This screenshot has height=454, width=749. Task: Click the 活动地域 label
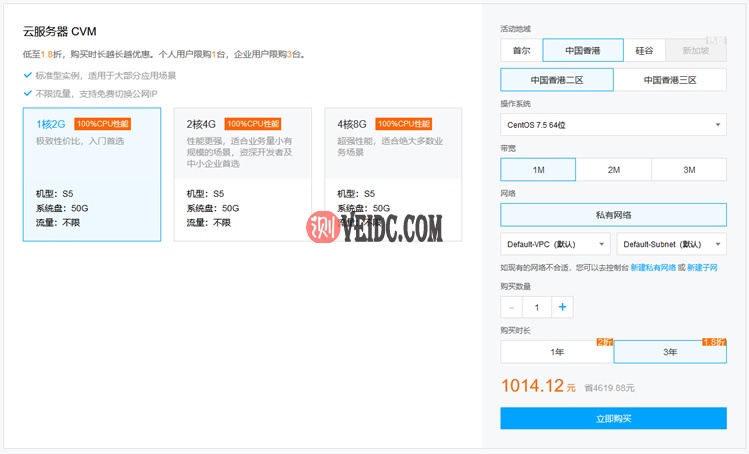click(x=515, y=29)
